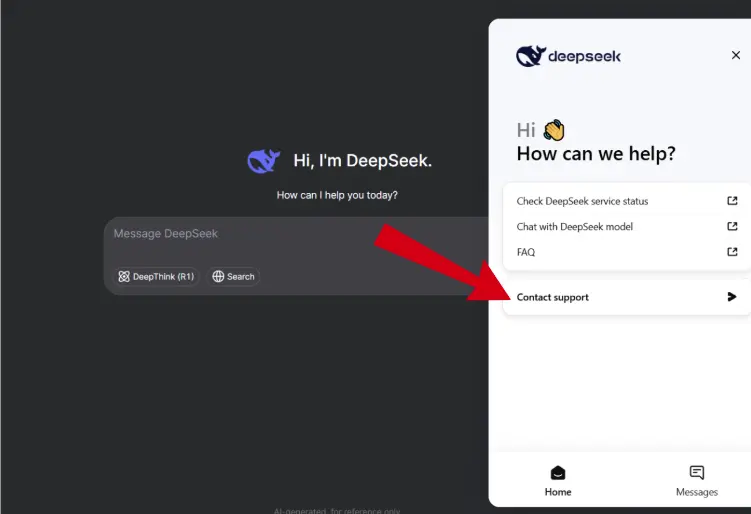Close the DeepSeek help panel

coord(736,55)
